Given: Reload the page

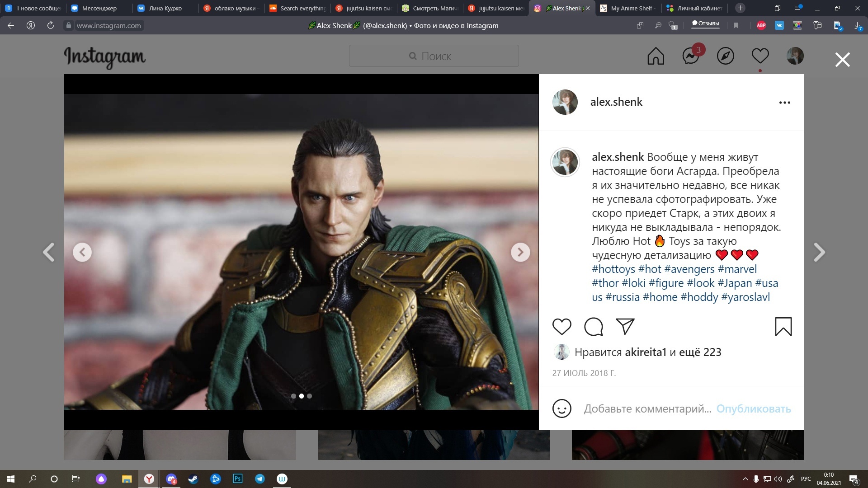Looking at the screenshot, I should click(51, 26).
